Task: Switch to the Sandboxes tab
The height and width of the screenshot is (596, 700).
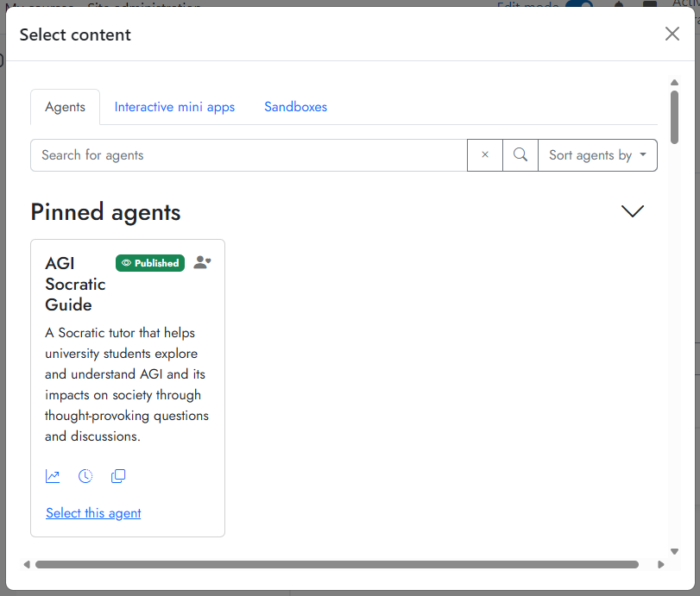Action: coord(295,107)
